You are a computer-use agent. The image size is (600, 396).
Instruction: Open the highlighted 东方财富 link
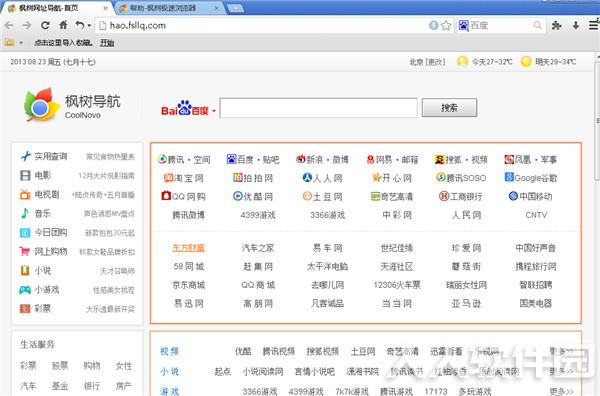point(188,248)
